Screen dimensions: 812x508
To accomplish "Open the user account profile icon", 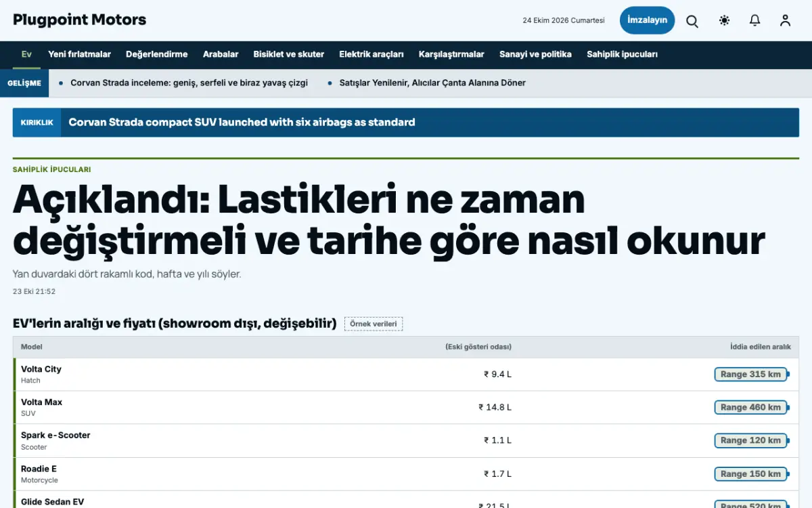I will [x=785, y=21].
